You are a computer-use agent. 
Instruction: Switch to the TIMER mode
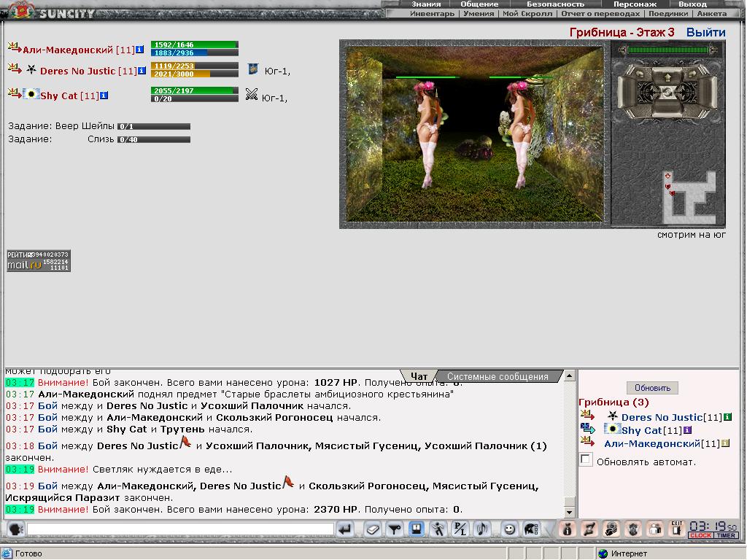point(726,535)
